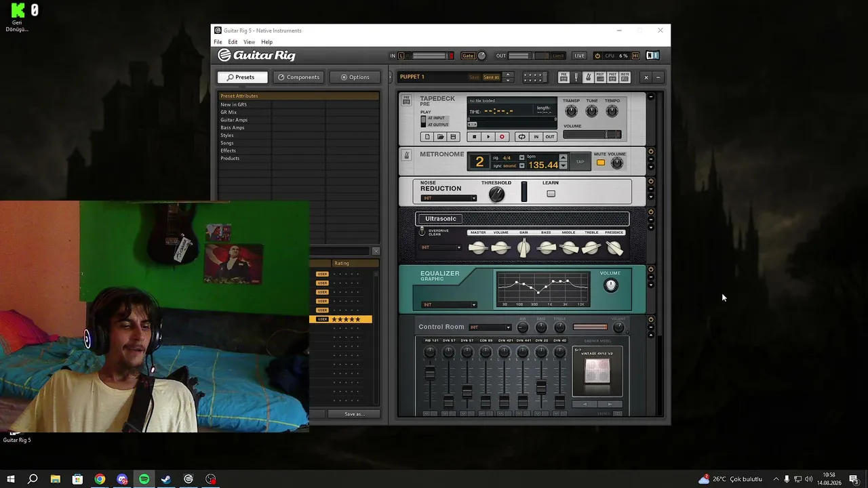Viewport: 868px width, 488px height.
Task: Toggle the Tapedeck Pre rack tool icon
Action: coord(563,77)
